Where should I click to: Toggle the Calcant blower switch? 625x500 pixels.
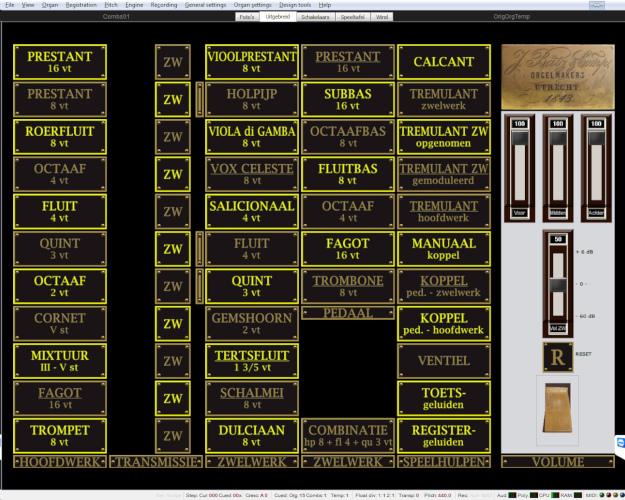tap(443, 62)
